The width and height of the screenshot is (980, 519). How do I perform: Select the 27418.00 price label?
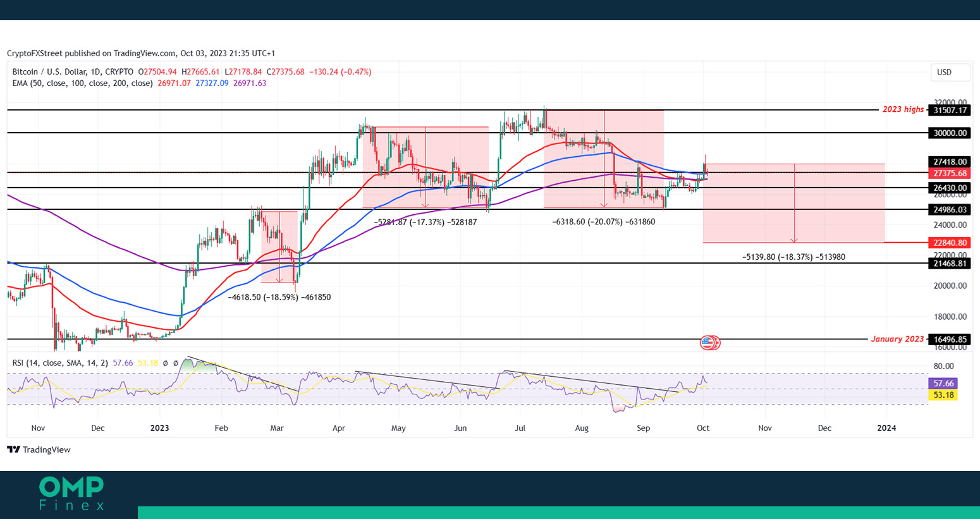pos(950,162)
